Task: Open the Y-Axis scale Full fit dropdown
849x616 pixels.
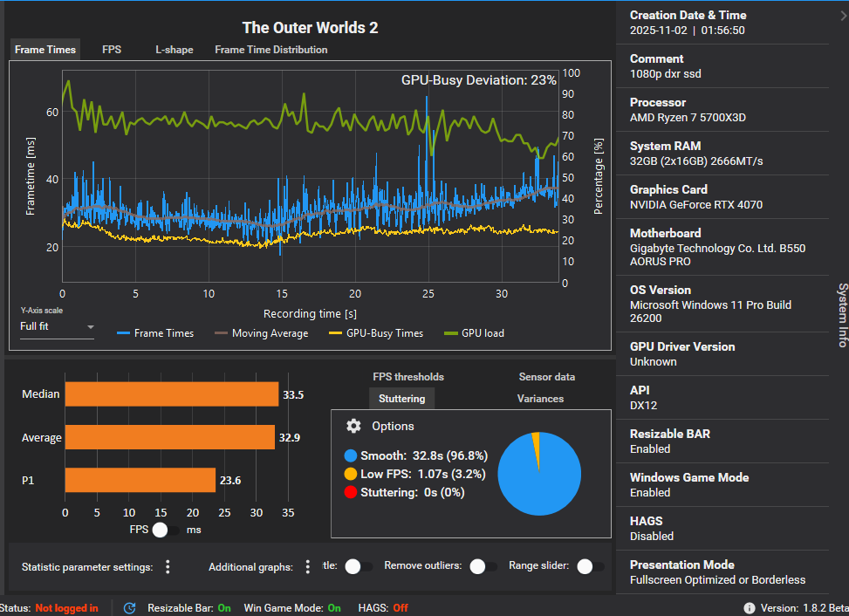Action: [x=57, y=326]
